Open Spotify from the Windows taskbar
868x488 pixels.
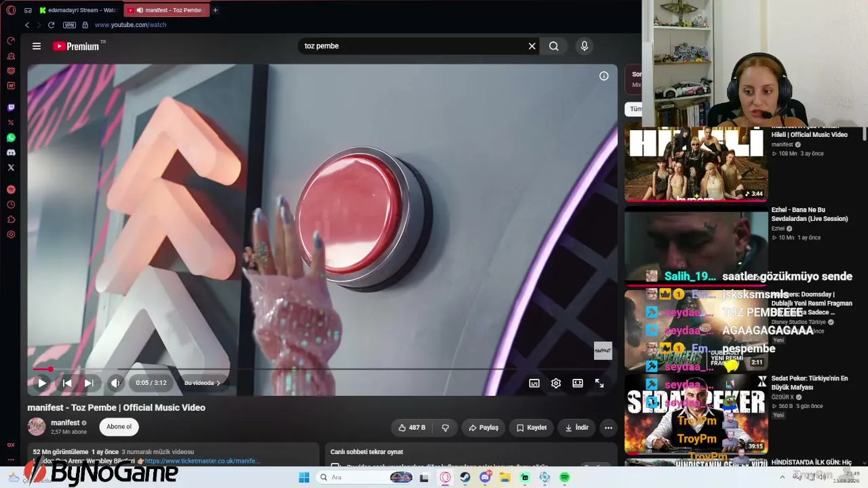click(x=565, y=477)
